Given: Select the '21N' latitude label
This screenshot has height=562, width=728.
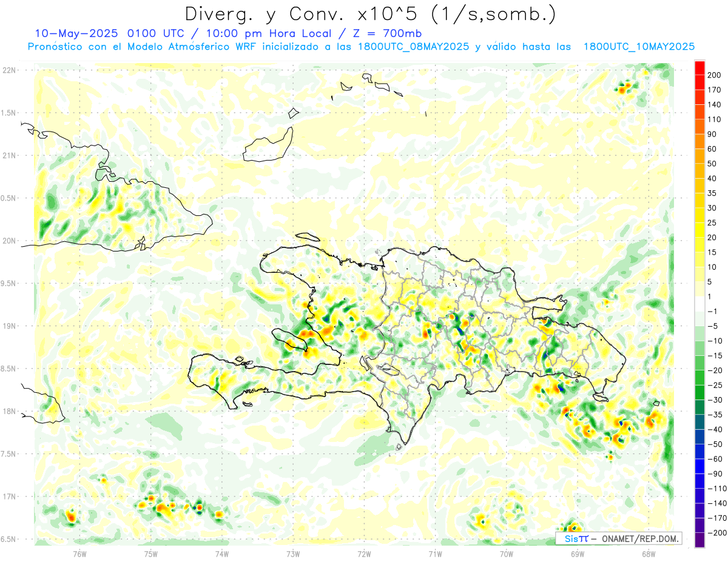Looking at the screenshot, I should click(9, 155).
